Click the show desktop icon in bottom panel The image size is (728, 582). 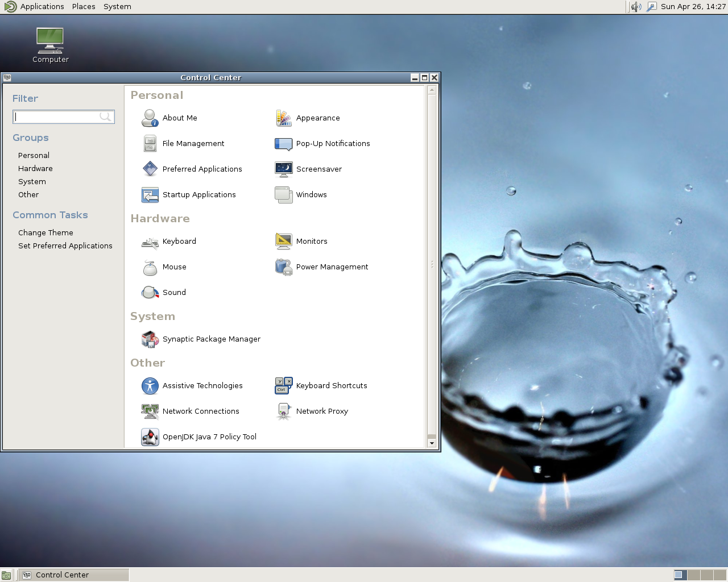(6, 575)
